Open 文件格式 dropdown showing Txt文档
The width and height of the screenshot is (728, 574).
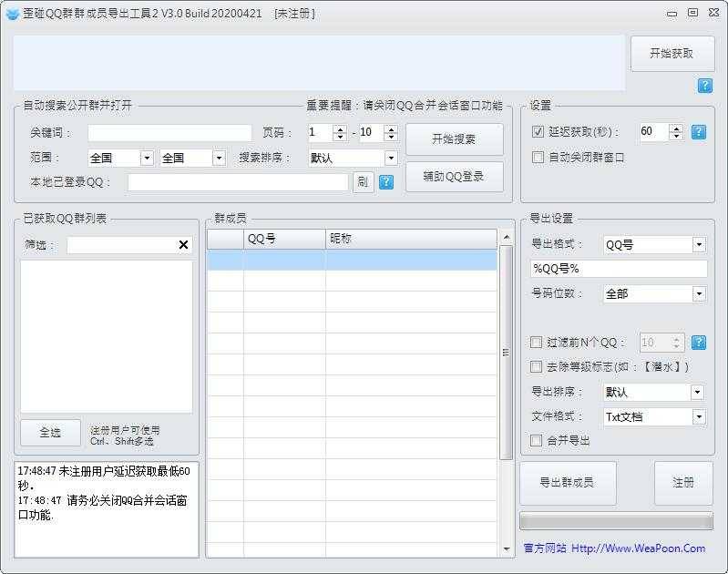pos(699,416)
